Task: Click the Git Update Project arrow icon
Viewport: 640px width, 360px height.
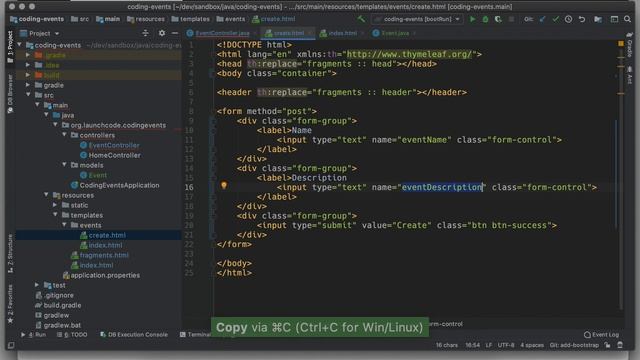Action: click(x=542, y=19)
